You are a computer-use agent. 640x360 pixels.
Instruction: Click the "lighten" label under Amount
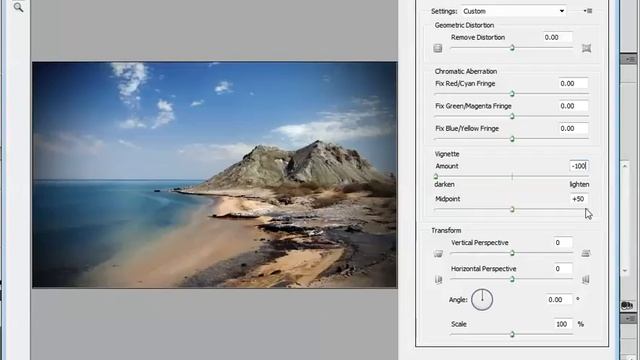pos(579,184)
